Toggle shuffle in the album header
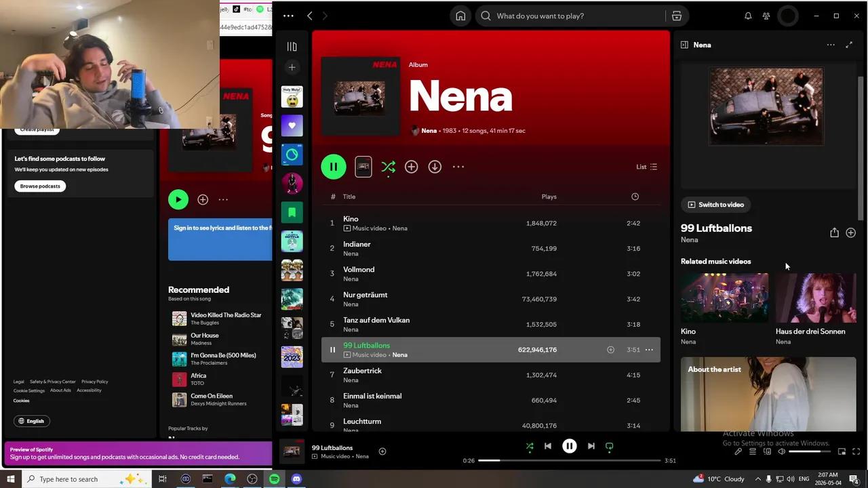Image resolution: width=868 pixels, height=488 pixels. tap(388, 167)
